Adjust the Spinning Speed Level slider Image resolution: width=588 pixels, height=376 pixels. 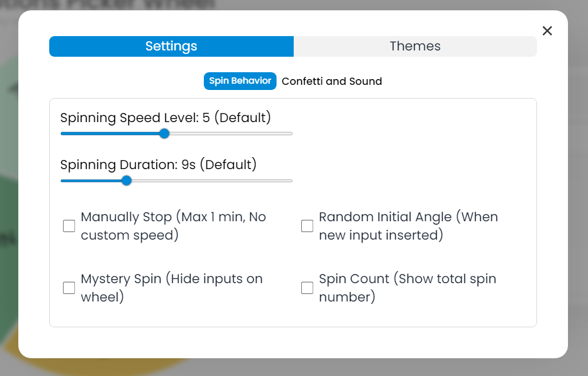click(x=164, y=133)
